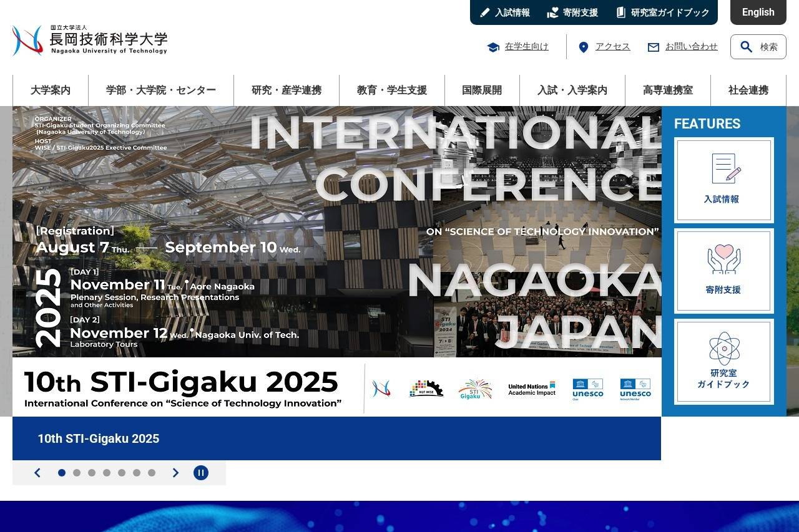Click the United Nations Academic Impact logo
This screenshot has height=532, width=799.
tap(532, 389)
